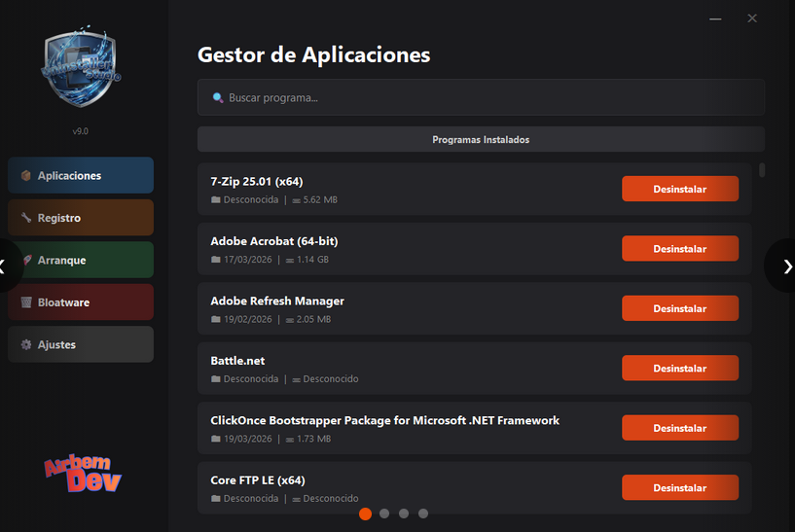Viewport: 795px width, 532px height.
Task: Click the Bloatware trash icon
Action: 26,301
